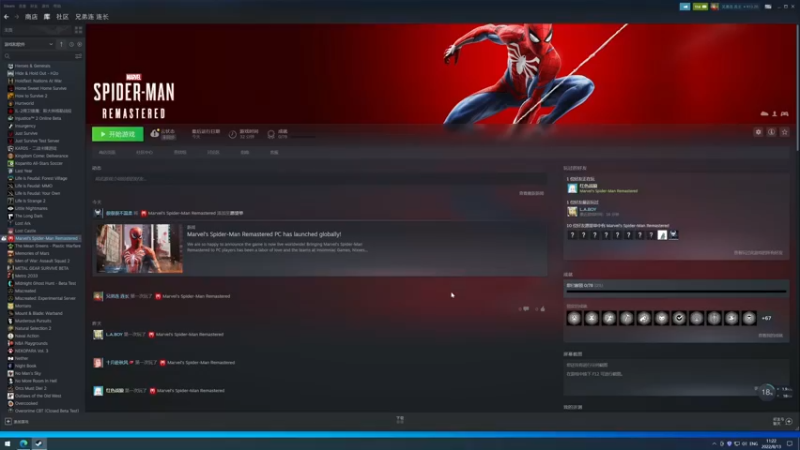The width and height of the screenshot is (800, 450).
Task: Click the play time clock icon
Action: point(232,134)
